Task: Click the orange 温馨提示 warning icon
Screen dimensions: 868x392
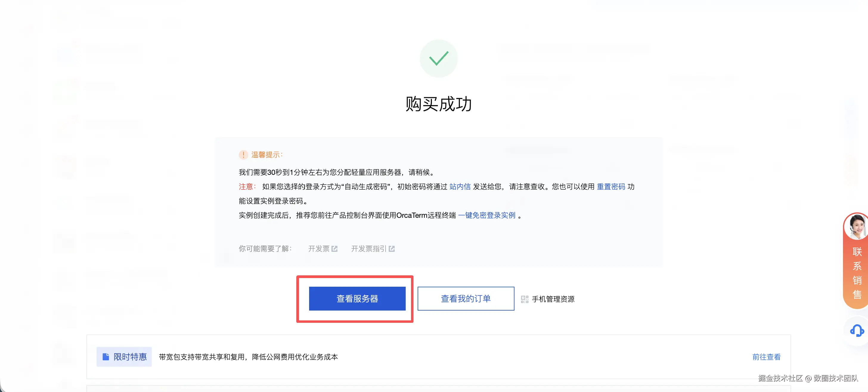Action: (x=243, y=155)
